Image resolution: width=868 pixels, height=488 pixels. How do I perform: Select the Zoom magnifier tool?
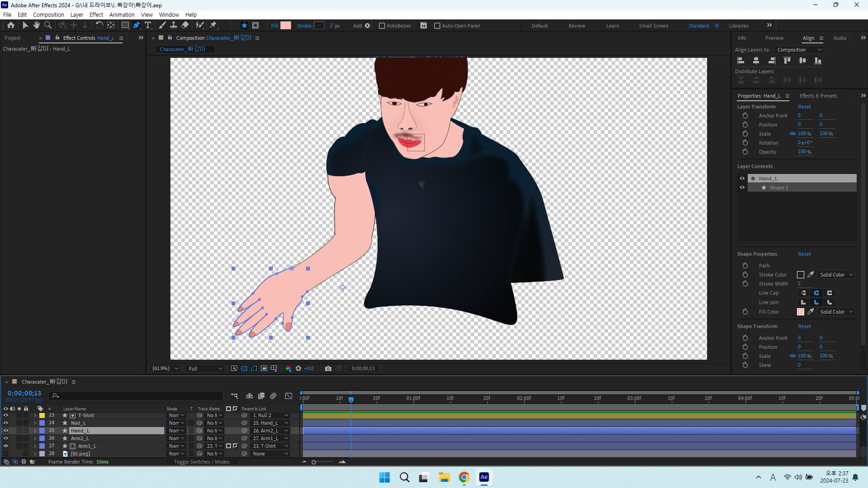[48, 25]
